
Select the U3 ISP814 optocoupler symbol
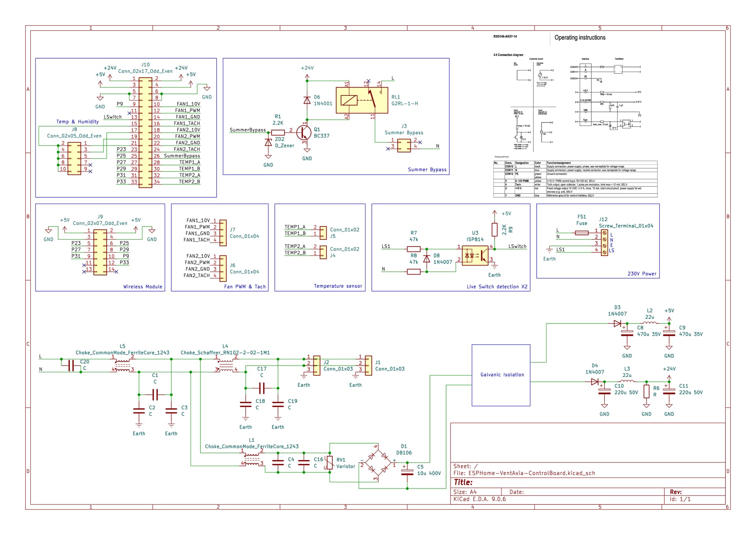click(475, 255)
